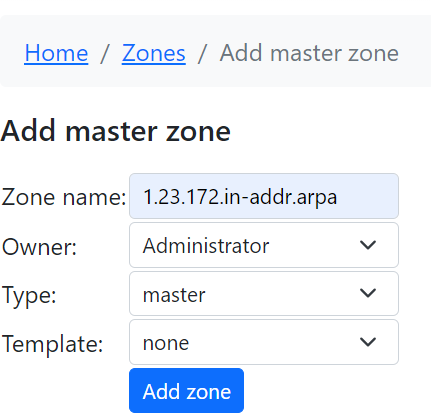This screenshot has width=431, height=413.
Task: Click the 'Type:' label
Action: pos(29,296)
